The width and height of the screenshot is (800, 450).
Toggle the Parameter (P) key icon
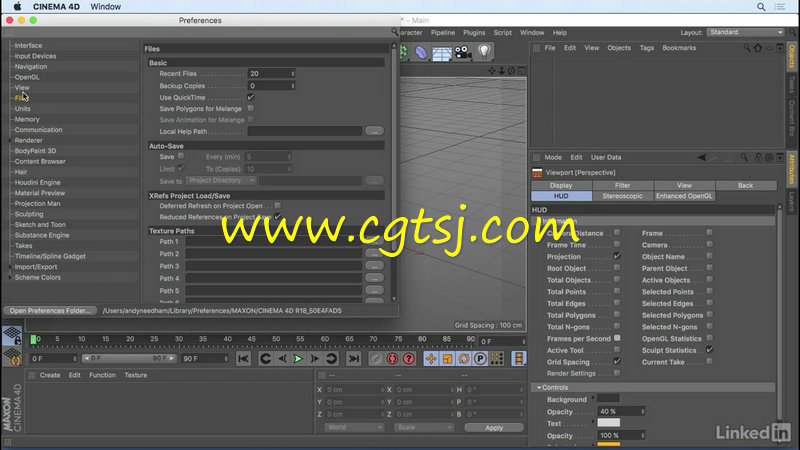[480, 359]
